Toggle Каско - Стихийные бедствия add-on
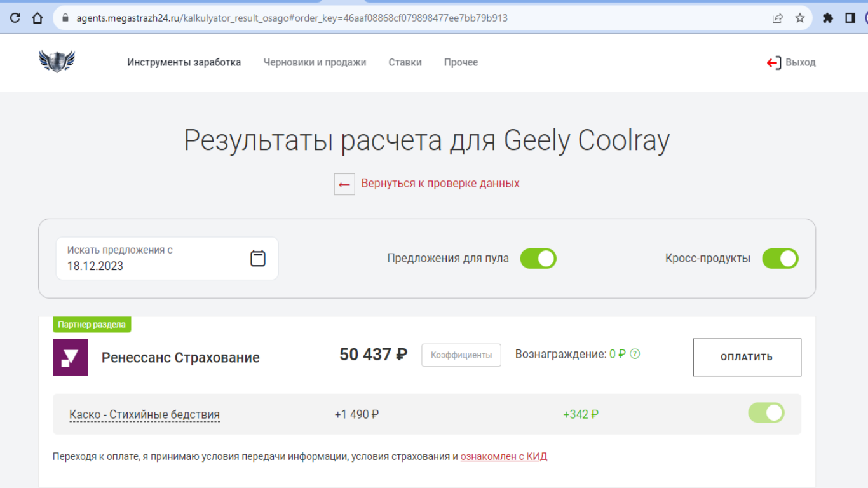 pos(766,413)
